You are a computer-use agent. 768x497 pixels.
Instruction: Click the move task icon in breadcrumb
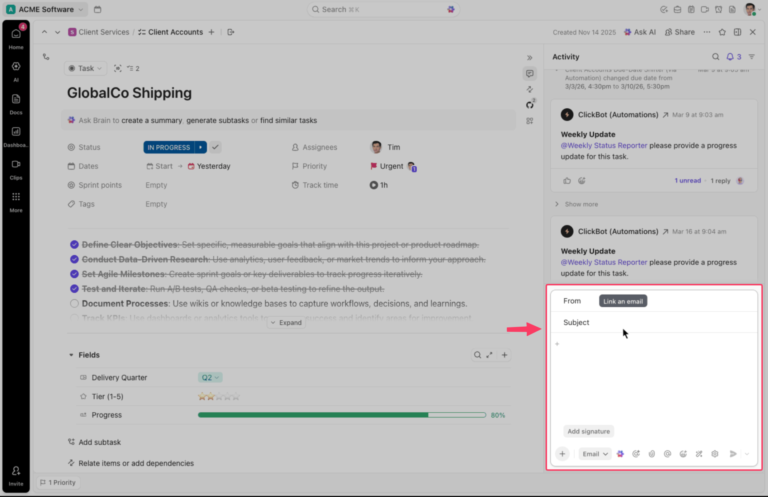pos(231,32)
